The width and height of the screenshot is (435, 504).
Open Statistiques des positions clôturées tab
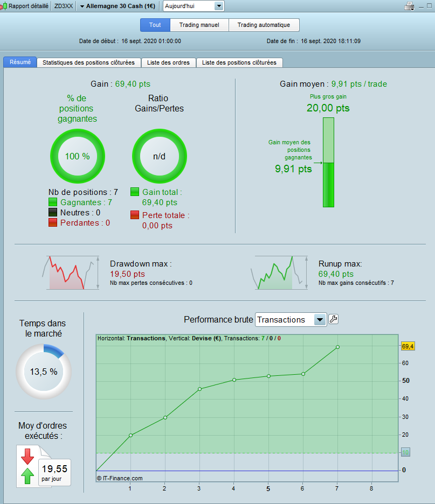(x=89, y=62)
